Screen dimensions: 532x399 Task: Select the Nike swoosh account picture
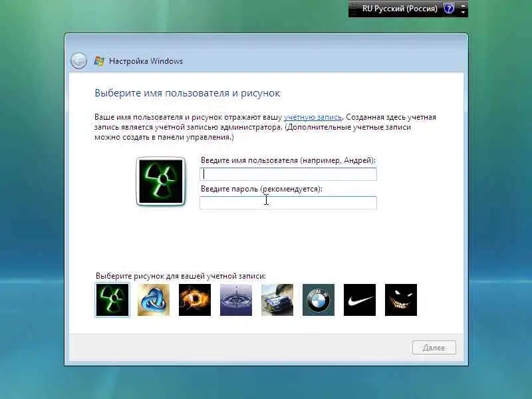pyautogui.click(x=360, y=300)
